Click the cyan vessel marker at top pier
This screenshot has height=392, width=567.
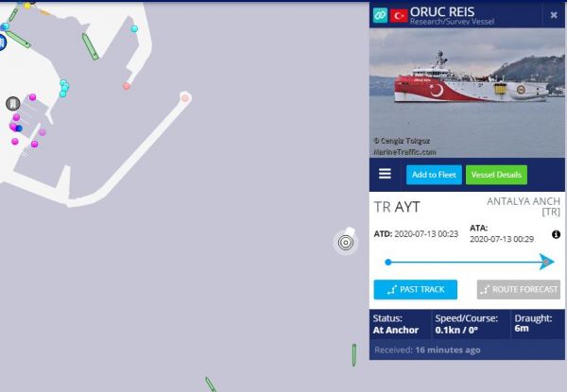[x=134, y=29]
